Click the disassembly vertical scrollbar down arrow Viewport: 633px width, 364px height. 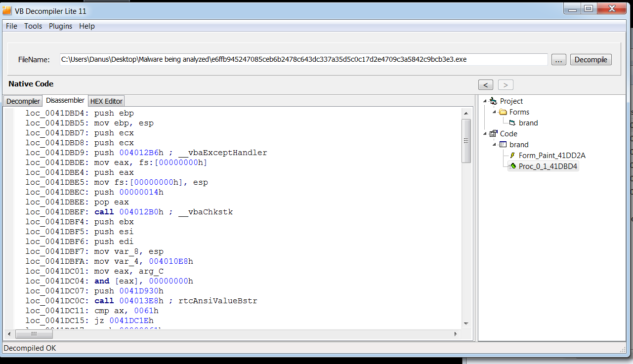[x=465, y=324]
